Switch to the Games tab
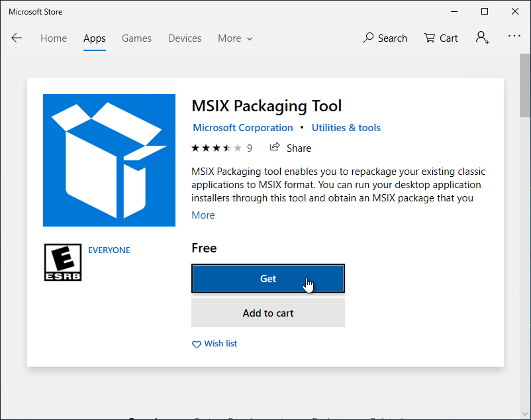 (136, 38)
